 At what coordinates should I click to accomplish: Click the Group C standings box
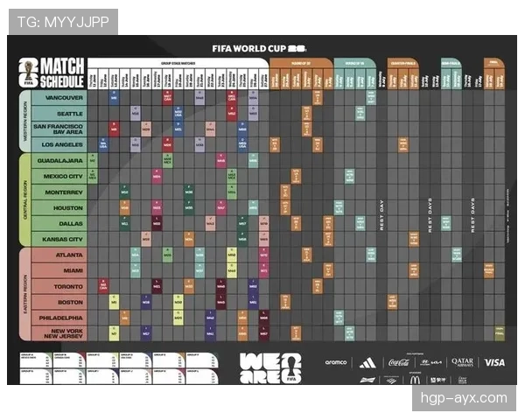point(102,360)
